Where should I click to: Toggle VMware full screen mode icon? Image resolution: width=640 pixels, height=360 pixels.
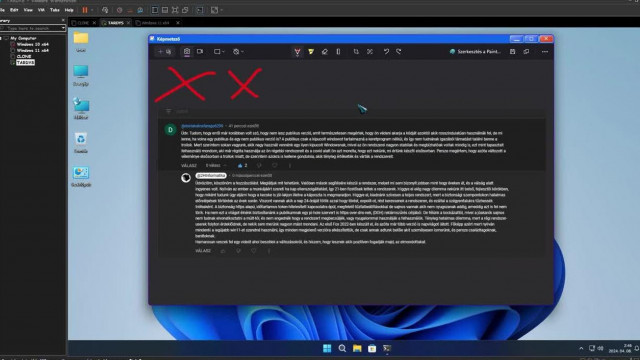pos(175,10)
